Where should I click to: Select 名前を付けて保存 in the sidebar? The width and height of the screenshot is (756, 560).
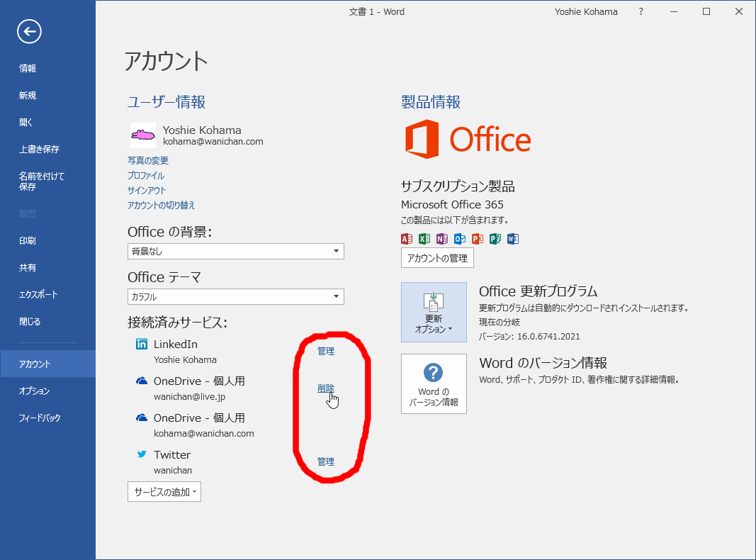42,181
